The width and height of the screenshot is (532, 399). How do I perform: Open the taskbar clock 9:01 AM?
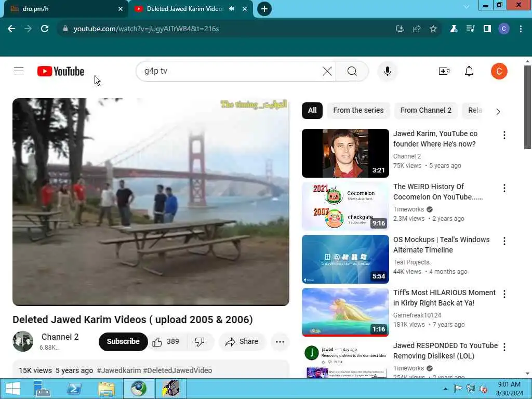click(509, 389)
